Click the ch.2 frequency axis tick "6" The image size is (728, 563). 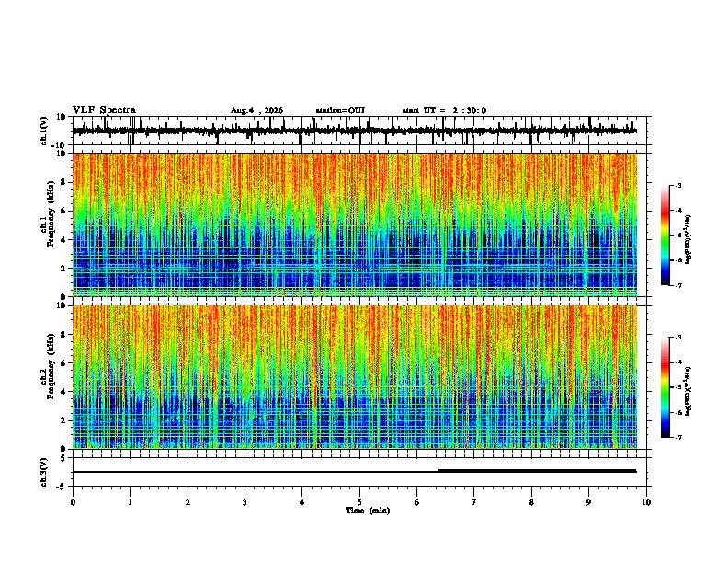click(63, 363)
